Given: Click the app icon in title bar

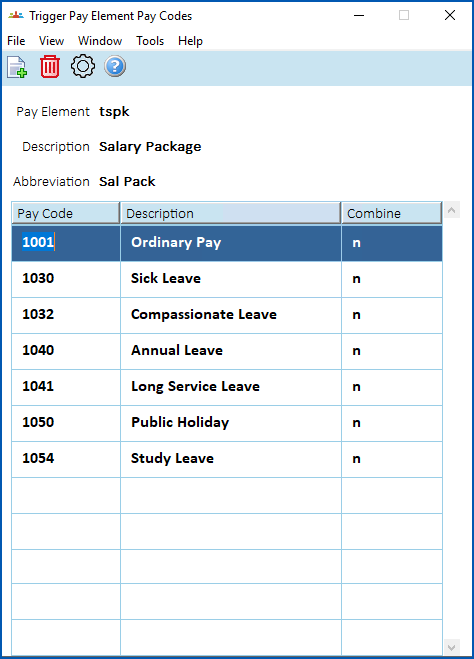Looking at the screenshot, I should 16,16.
